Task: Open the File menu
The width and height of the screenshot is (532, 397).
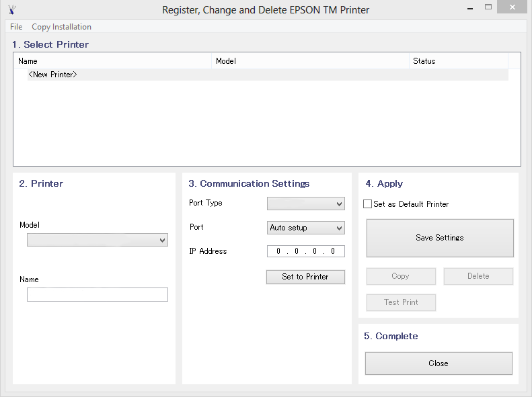Action: click(x=16, y=27)
